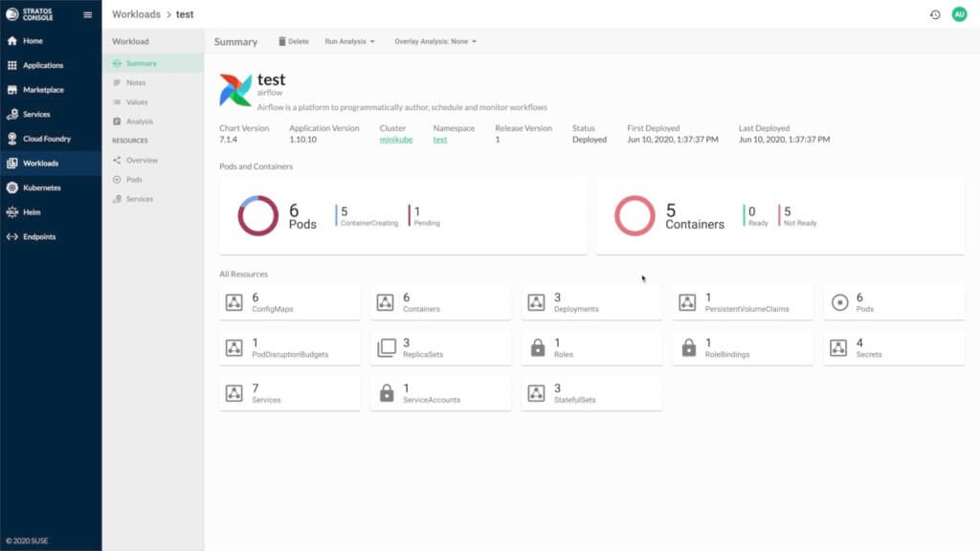Click the Helm icon in the sidebar
Viewport: 980px width, 551px height.
click(x=11, y=212)
